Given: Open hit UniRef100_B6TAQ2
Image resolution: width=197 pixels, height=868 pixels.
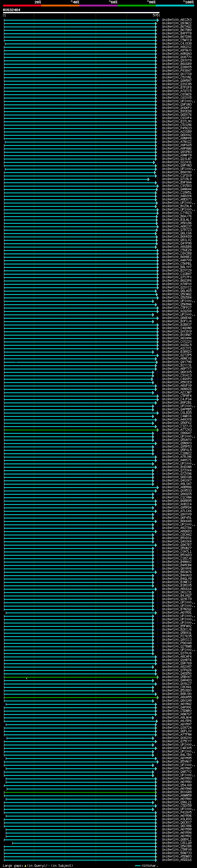Looking at the screenshot, I should coord(177,26).
